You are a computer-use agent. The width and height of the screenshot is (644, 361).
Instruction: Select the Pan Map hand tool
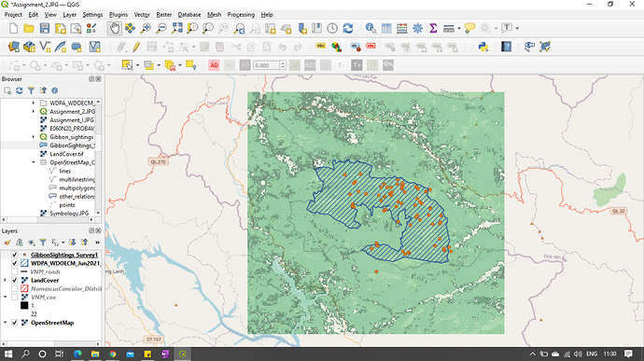115,28
